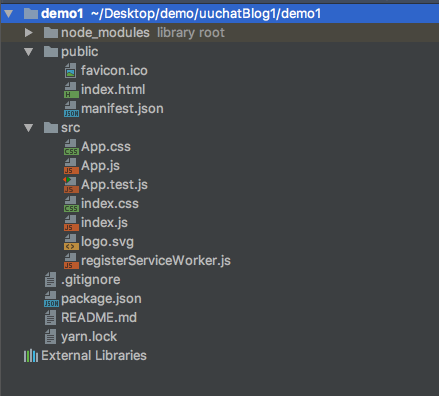
Task: Expand the node_modules folder arrow
Action: [x=29, y=33]
